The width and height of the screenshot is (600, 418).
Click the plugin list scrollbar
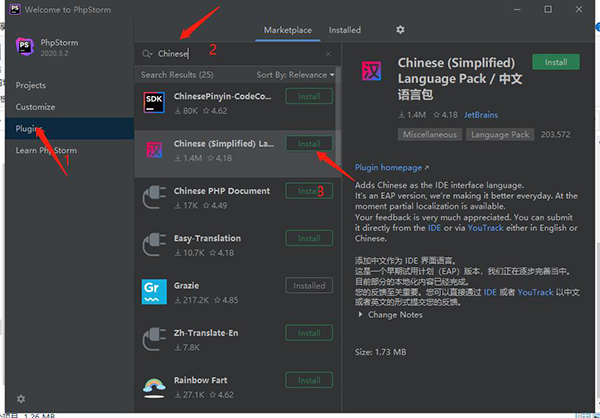338,117
